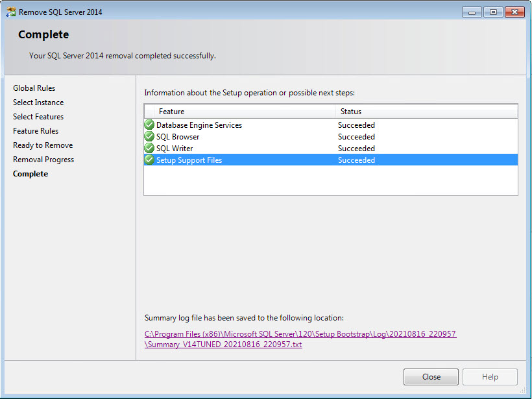This screenshot has width=532, height=399.
Task: Click Succeeded status of Database Engine Services
Action: click(356, 125)
